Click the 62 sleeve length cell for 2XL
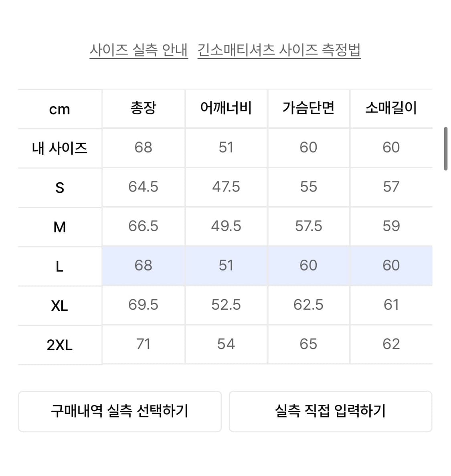This screenshot has height=476, width=451. coord(391,344)
